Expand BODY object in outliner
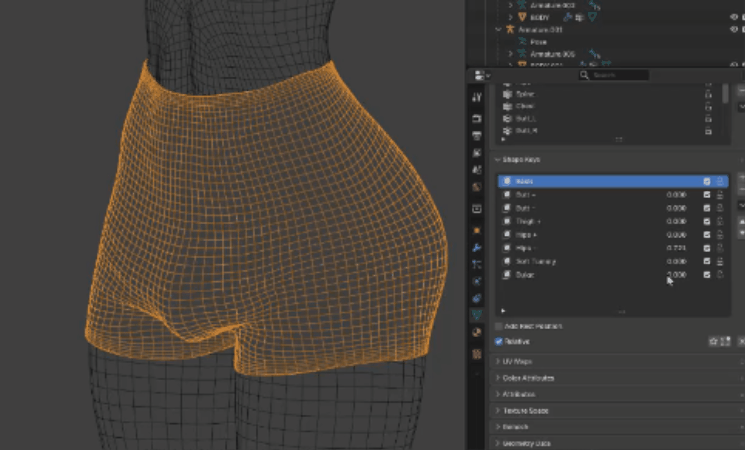The height and width of the screenshot is (450, 745). 510,17
